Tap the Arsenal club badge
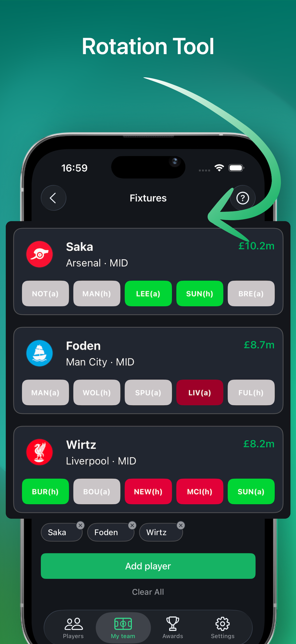This screenshot has width=296, height=644. [39, 254]
